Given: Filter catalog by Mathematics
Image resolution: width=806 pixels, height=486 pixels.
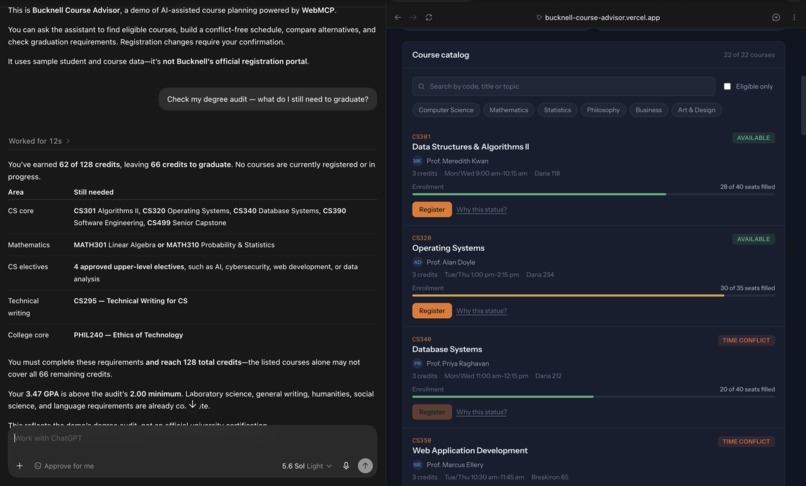Looking at the screenshot, I should [x=508, y=110].
